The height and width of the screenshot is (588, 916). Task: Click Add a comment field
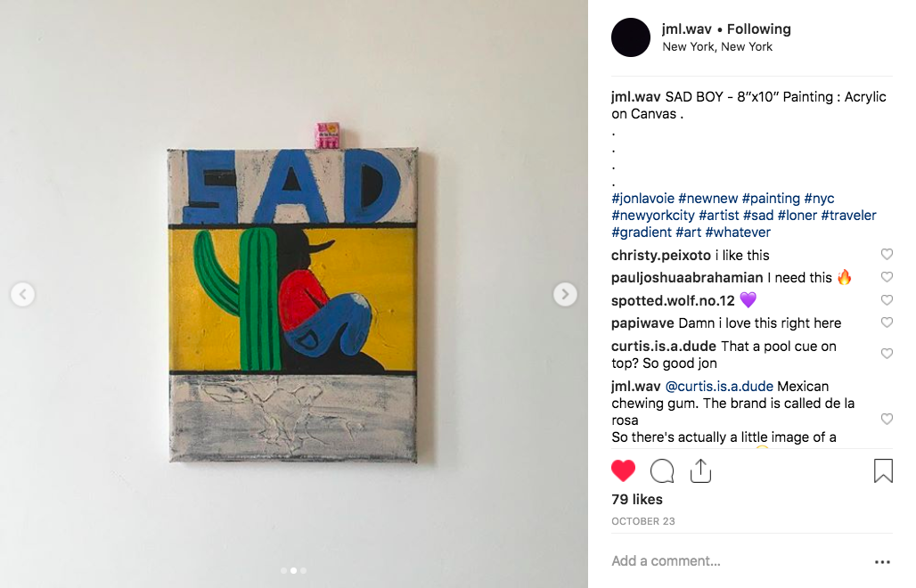[x=736, y=561]
